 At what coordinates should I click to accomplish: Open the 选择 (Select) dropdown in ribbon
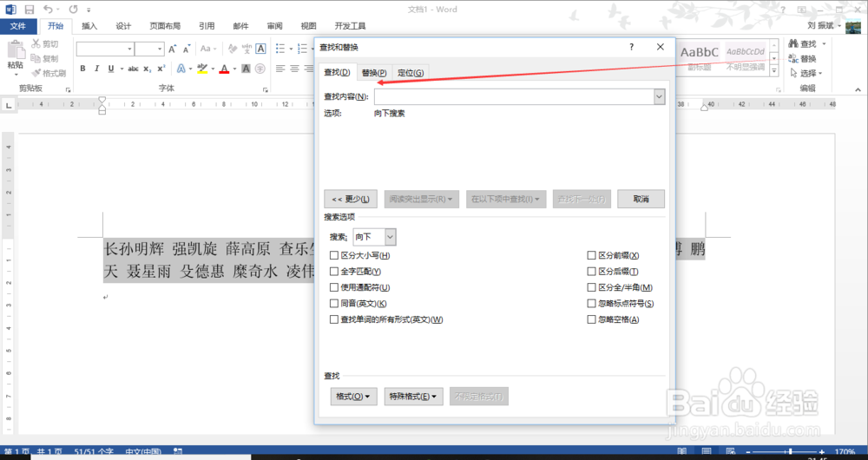[807, 73]
